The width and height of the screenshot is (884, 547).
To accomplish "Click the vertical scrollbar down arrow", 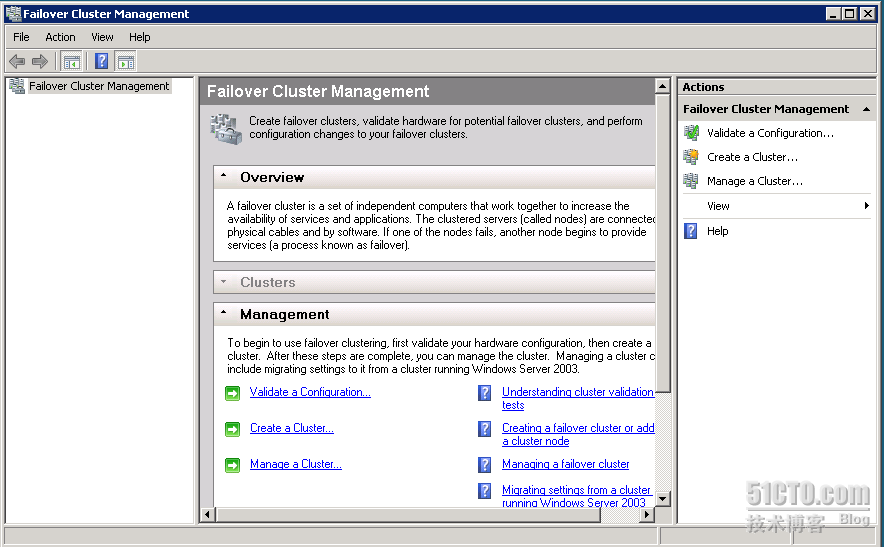I will 662,499.
